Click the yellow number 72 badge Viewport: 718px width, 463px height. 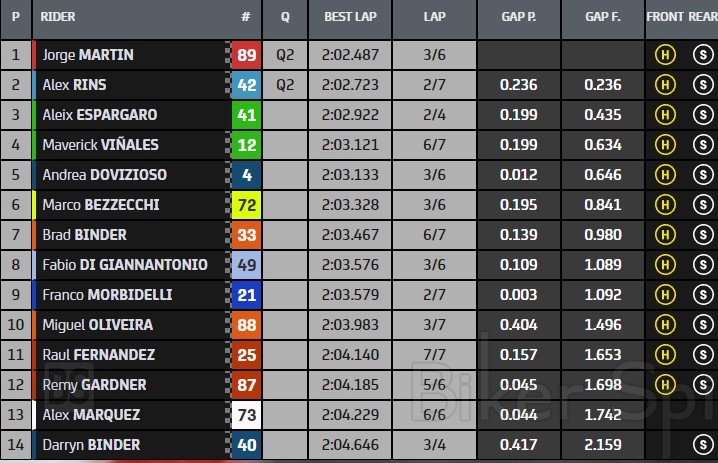[x=246, y=205]
